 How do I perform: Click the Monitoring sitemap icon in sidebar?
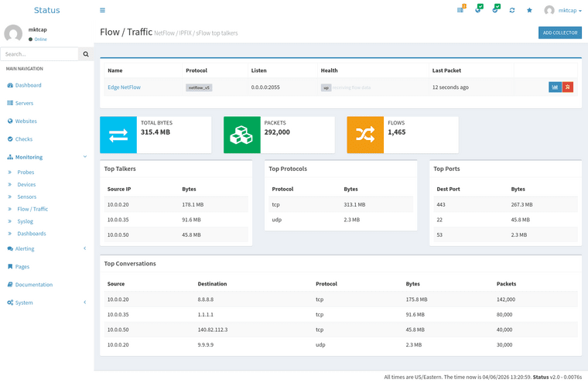(10, 157)
